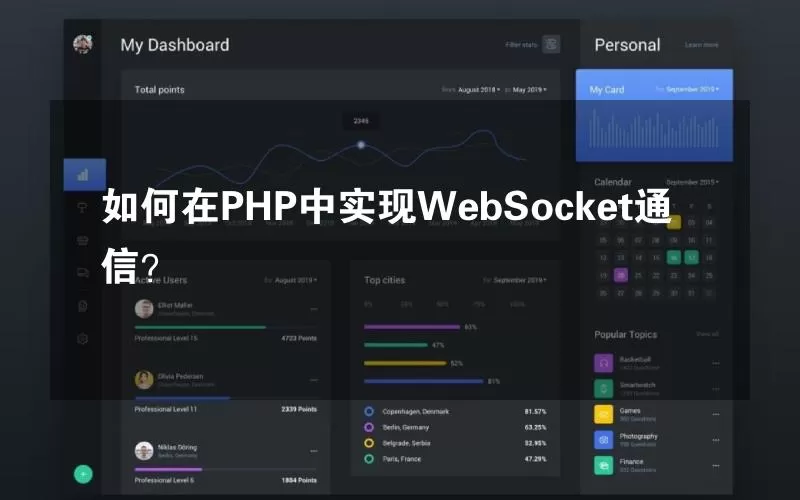Click Niklas Döring's purple progress bar
The width and height of the screenshot is (800, 500).
[x=168, y=469]
